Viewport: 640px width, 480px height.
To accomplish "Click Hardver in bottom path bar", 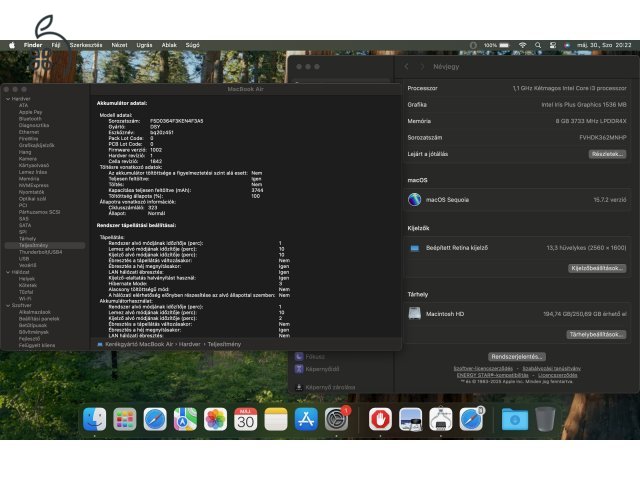I will (190, 344).
